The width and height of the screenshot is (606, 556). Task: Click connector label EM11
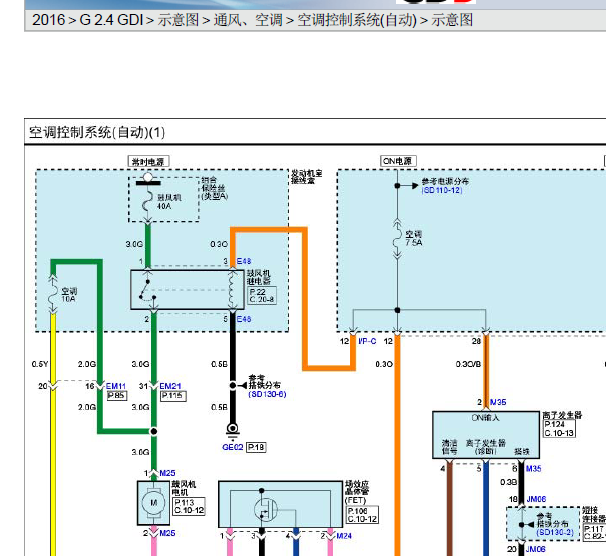[116, 386]
